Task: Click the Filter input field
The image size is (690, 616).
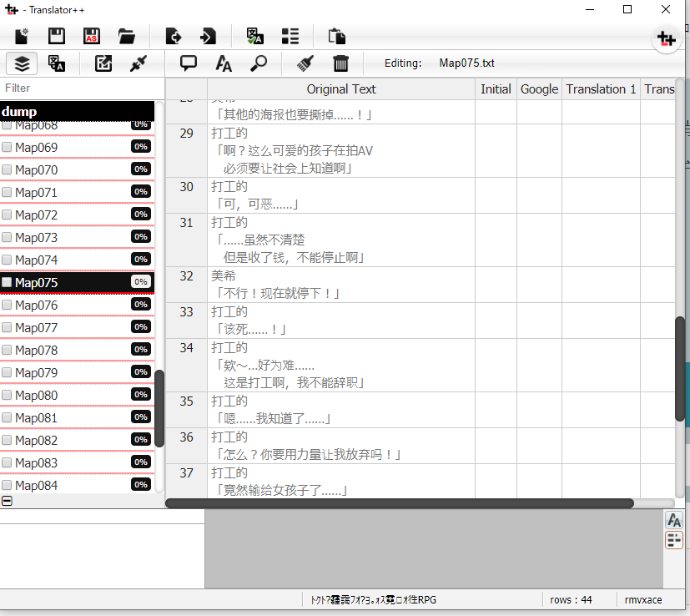Action: pos(82,88)
